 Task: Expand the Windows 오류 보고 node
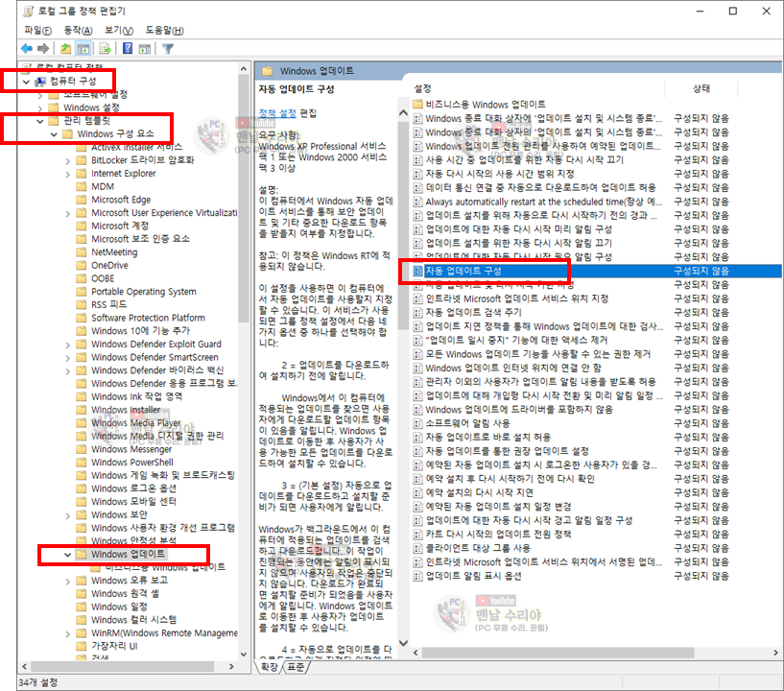[x=67, y=581]
